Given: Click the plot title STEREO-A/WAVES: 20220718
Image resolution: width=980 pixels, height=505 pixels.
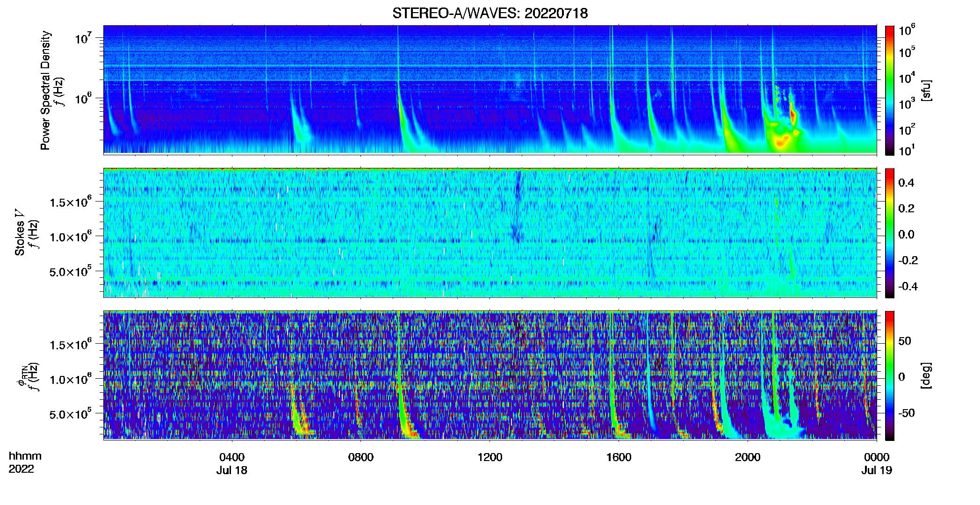Looking at the screenshot, I should 490,13.
